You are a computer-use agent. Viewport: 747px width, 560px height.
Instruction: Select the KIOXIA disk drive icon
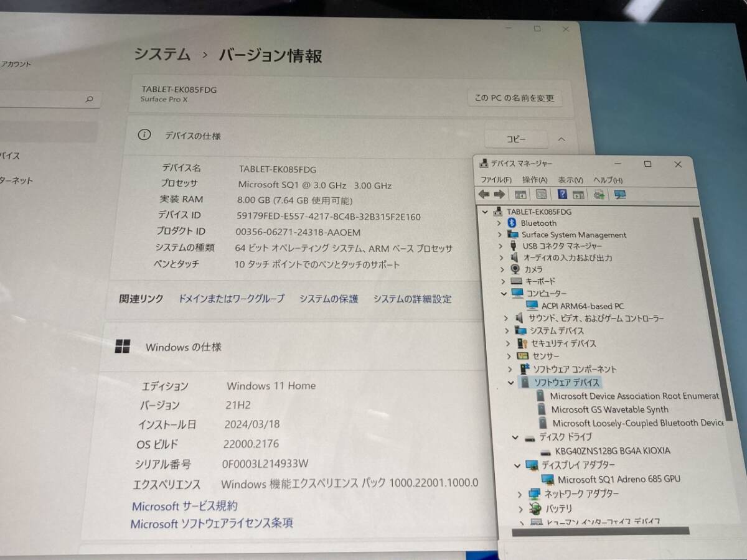546,451
